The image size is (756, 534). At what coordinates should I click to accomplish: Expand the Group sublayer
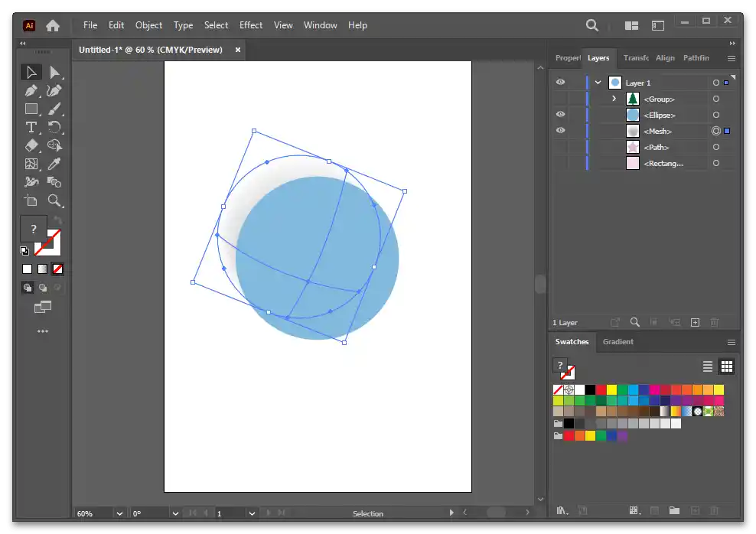[x=614, y=99]
